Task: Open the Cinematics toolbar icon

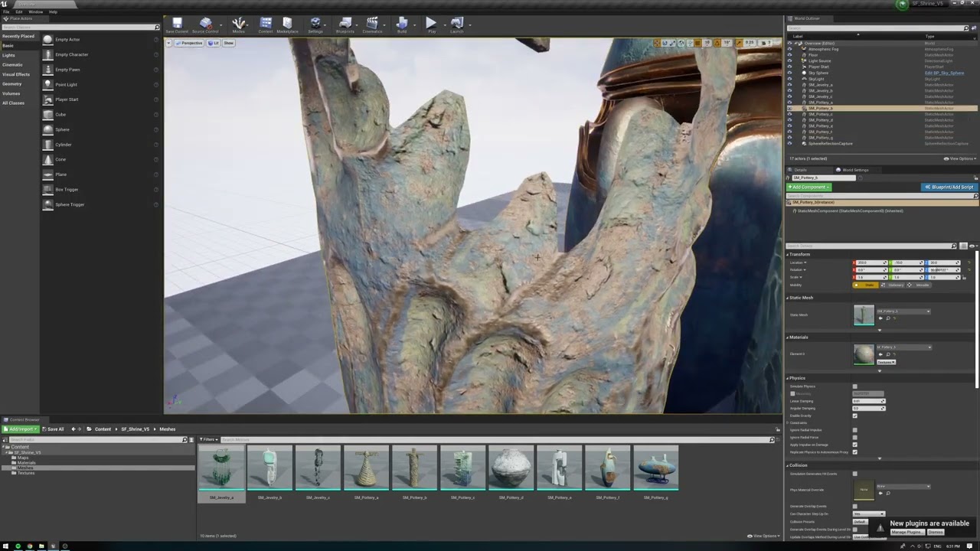Action: (x=372, y=25)
